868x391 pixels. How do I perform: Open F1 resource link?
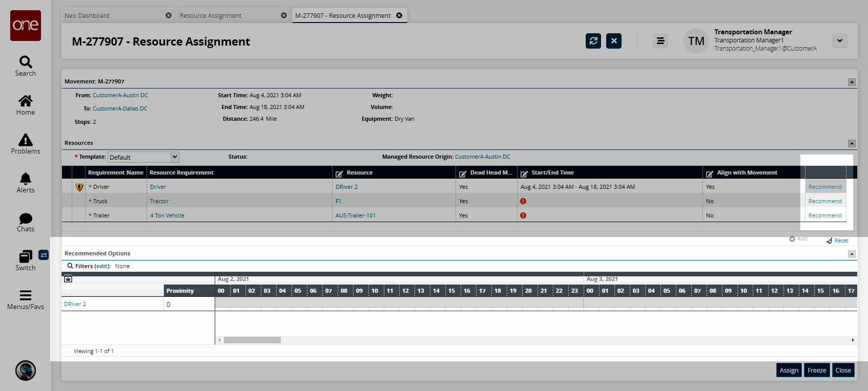tap(339, 201)
